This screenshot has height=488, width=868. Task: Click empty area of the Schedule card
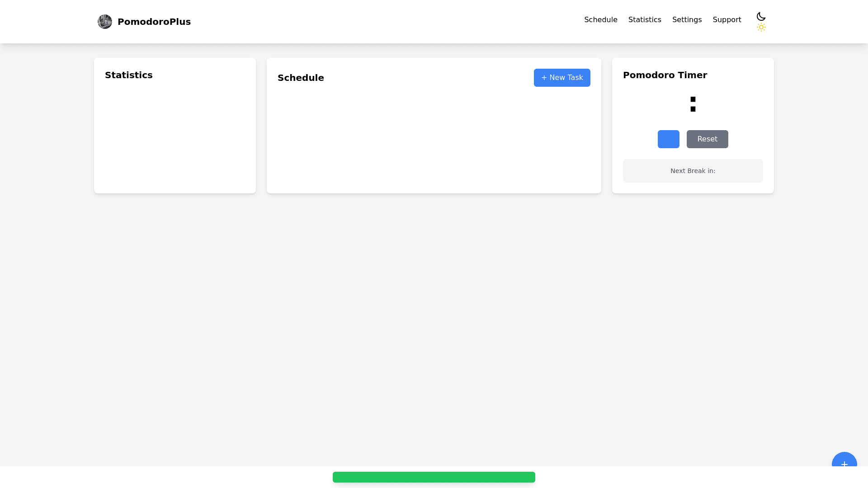click(x=433, y=140)
